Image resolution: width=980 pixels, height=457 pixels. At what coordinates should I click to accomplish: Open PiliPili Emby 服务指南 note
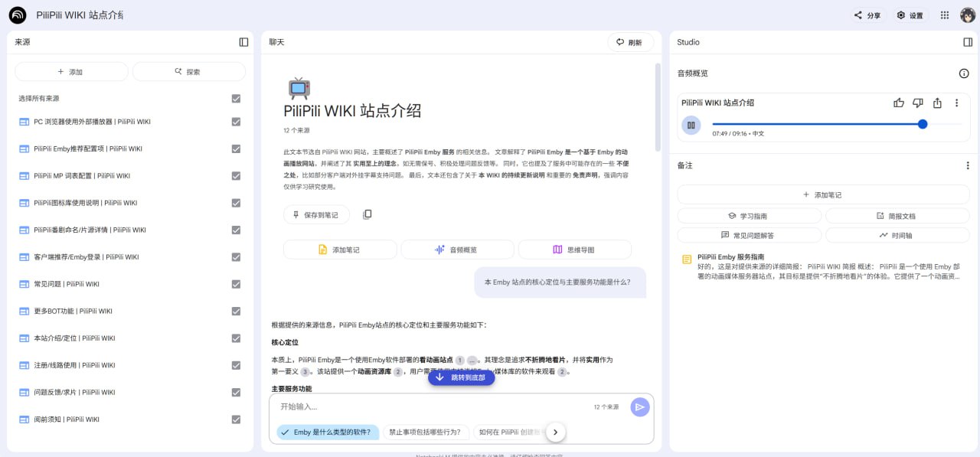tap(823, 266)
